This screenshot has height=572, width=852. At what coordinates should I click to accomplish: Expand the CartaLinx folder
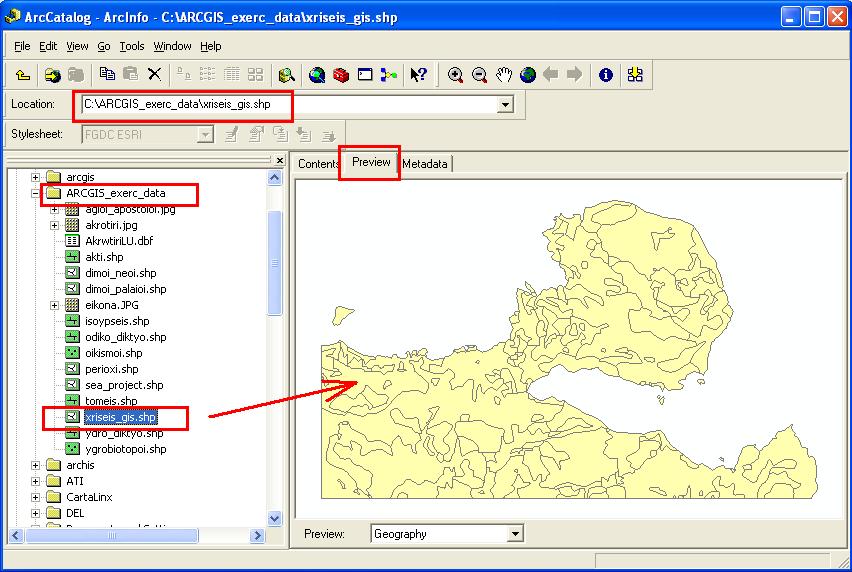(x=35, y=498)
